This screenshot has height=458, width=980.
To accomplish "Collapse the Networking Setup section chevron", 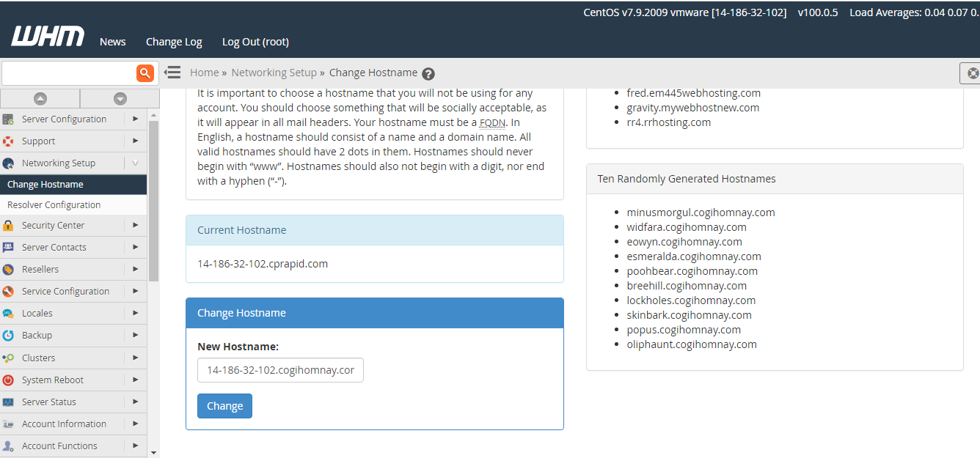I will click(x=135, y=163).
